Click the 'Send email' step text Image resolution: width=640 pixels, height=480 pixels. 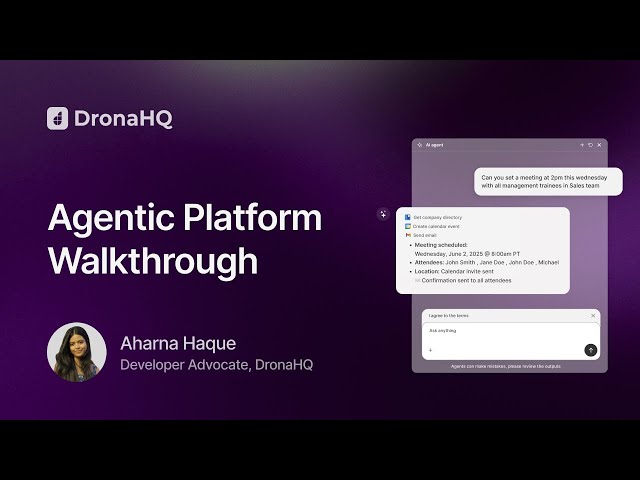(x=425, y=236)
